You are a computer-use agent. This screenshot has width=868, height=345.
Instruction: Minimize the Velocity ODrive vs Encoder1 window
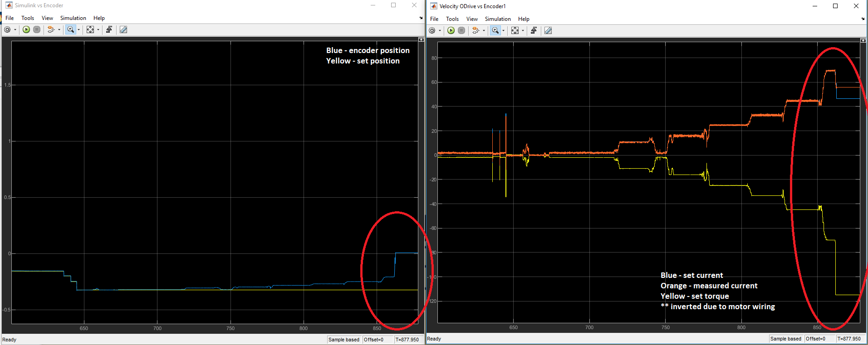coord(815,6)
